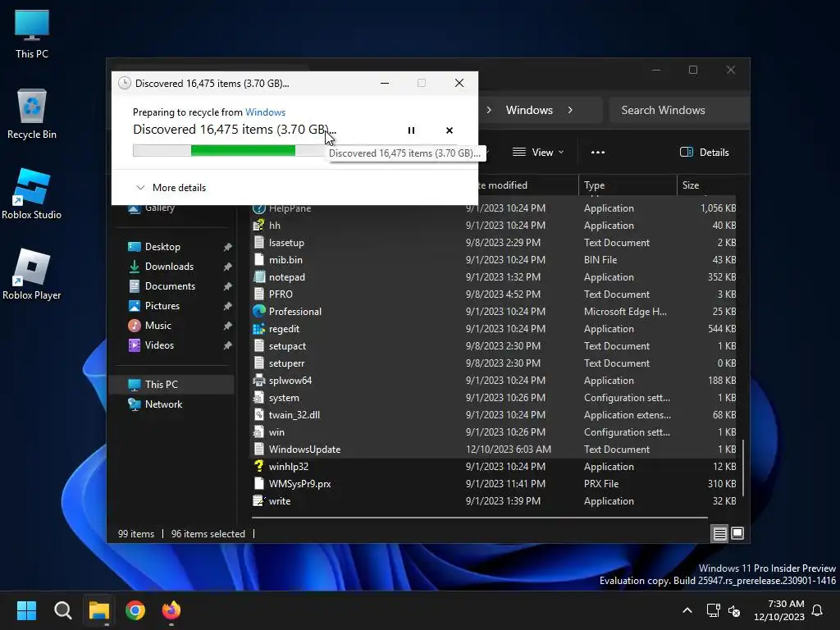Open Desktop in navigation pane
The height and width of the screenshot is (630, 840).
click(162, 246)
